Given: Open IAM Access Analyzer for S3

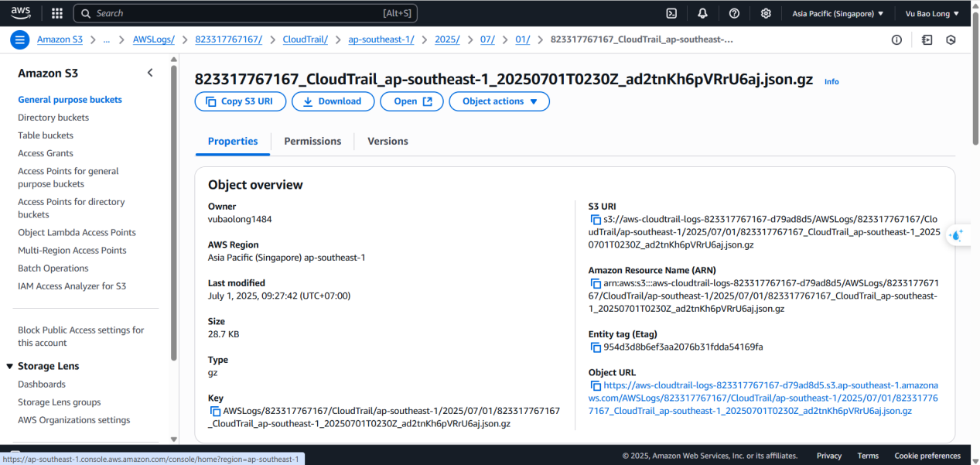Looking at the screenshot, I should pyautogui.click(x=72, y=285).
